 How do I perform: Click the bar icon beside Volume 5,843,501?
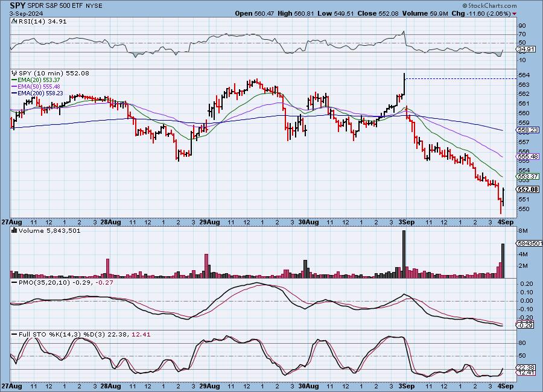[x=14, y=230]
